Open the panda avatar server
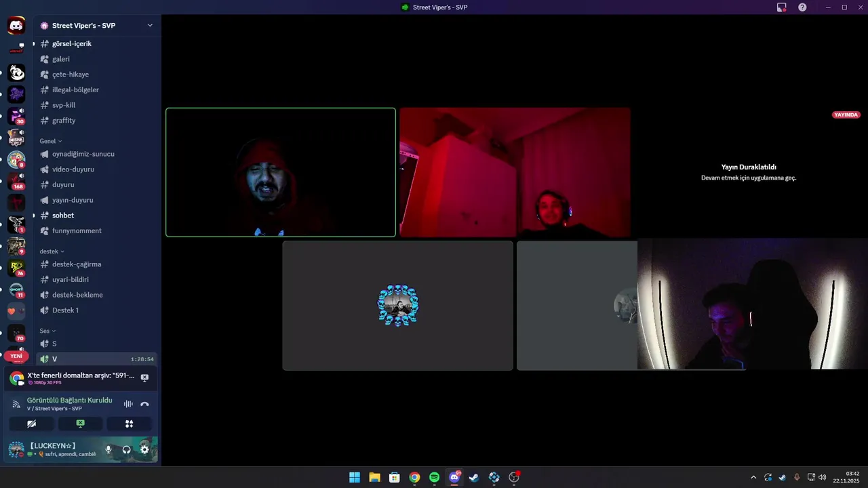Screen dimensions: 868x488 [16, 73]
